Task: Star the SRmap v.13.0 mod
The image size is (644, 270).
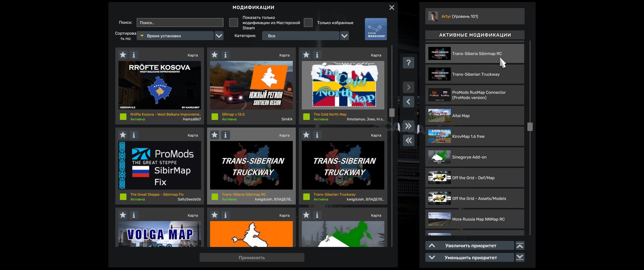Action: [x=215, y=55]
